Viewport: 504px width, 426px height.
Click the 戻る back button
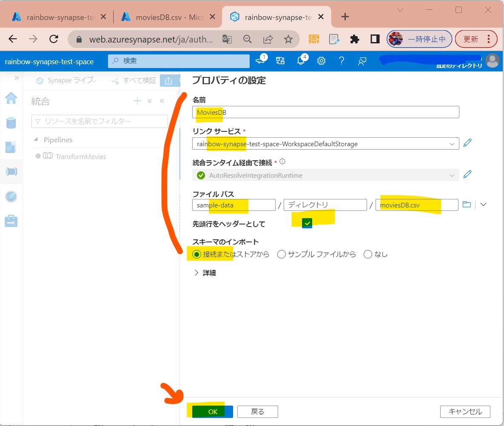pos(257,412)
